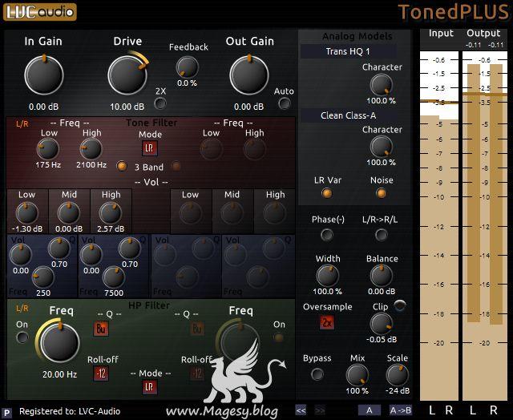Click the Feedback value 0.0 %
The width and height of the screenshot is (513, 420).
click(187, 83)
